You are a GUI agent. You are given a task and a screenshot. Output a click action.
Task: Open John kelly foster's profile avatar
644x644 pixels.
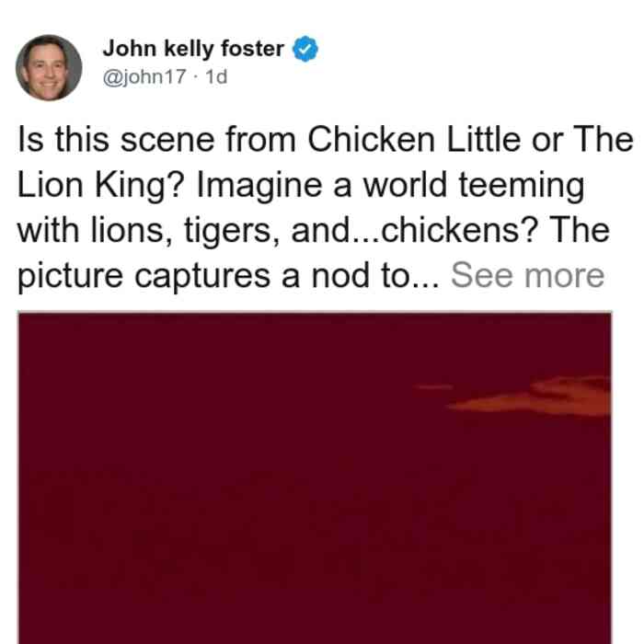point(49,68)
